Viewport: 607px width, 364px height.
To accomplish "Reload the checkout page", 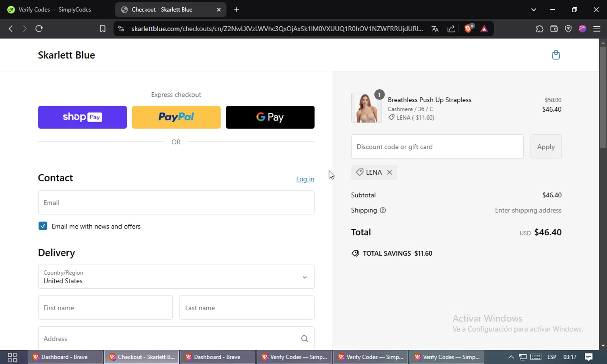I will [39, 29].
